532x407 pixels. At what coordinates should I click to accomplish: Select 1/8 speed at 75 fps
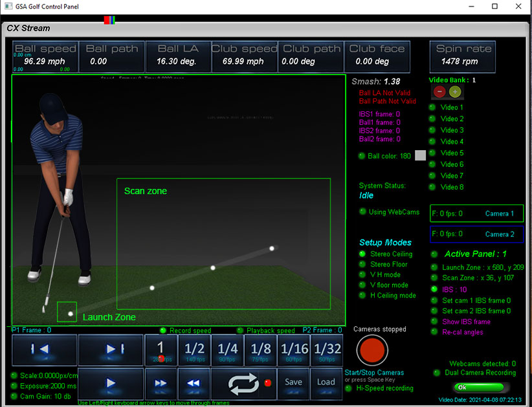260,350
